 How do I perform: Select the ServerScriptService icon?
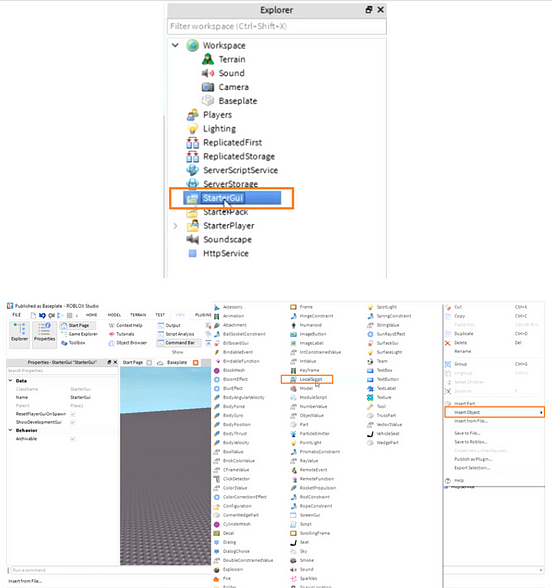click(x=192, y=170)
